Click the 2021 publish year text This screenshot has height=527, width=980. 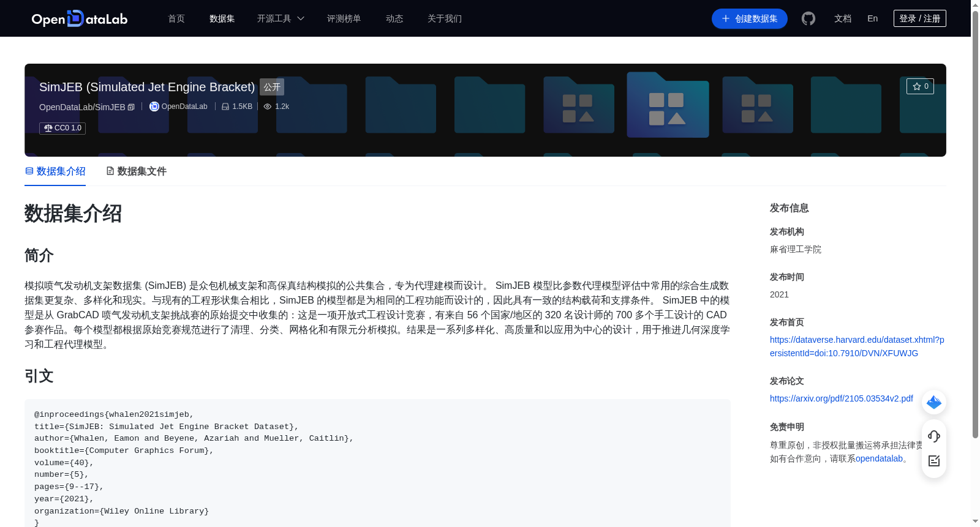point(779,294)
